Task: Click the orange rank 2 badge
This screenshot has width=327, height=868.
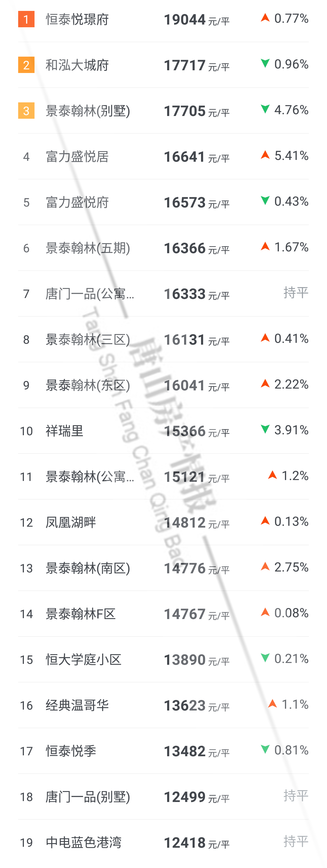Action: [26, 65]
